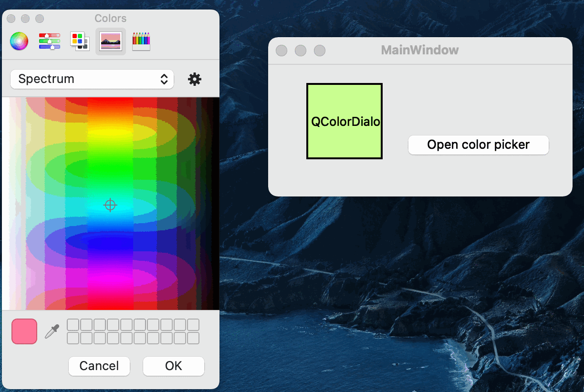Pick magenta in the spectrum image

tap(110, 277)
